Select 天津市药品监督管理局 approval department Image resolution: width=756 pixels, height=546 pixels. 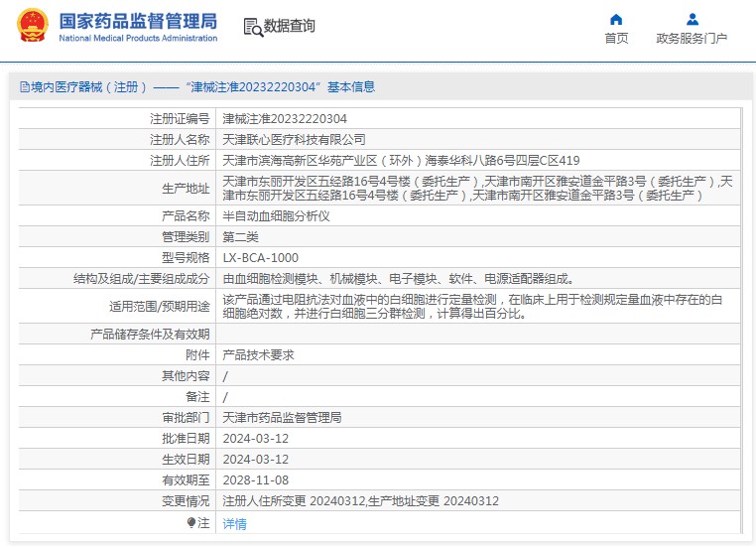pos(282,417)
